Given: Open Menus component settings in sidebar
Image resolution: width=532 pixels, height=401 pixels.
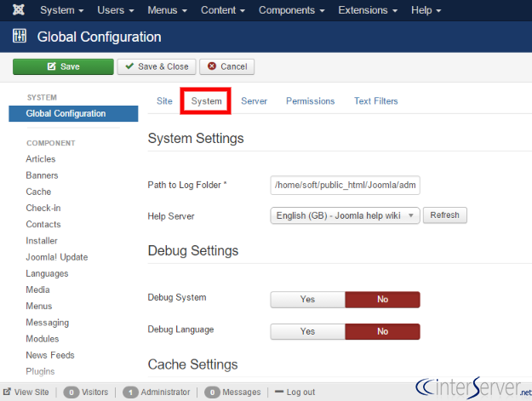Looking at the screenshot, I should (x=39, y=306).
